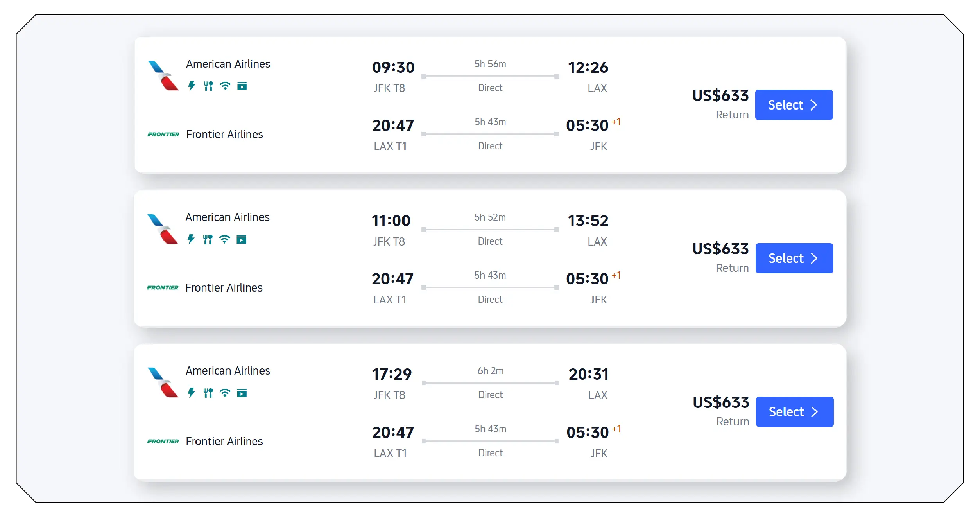Click the entertainment screen icon on the first flight
Screen dimensions: 980x517
pos(242,86)
